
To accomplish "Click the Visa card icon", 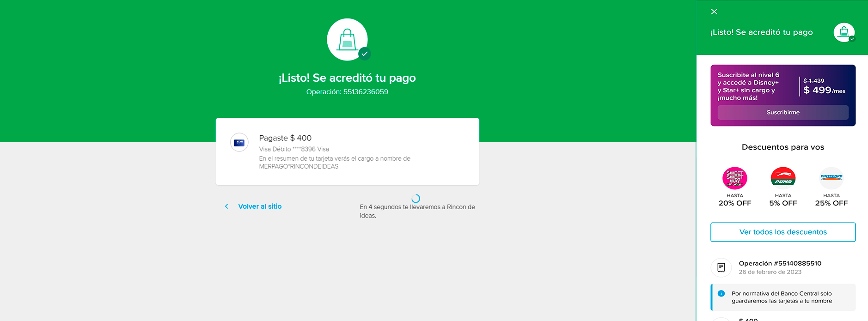I will 239,143.
